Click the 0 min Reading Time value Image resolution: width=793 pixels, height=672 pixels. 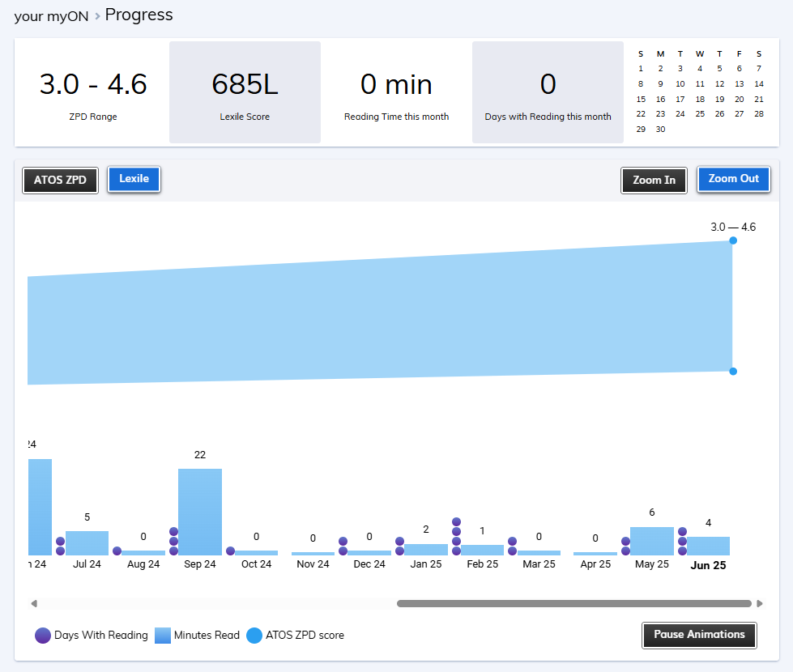coord(397,84)
